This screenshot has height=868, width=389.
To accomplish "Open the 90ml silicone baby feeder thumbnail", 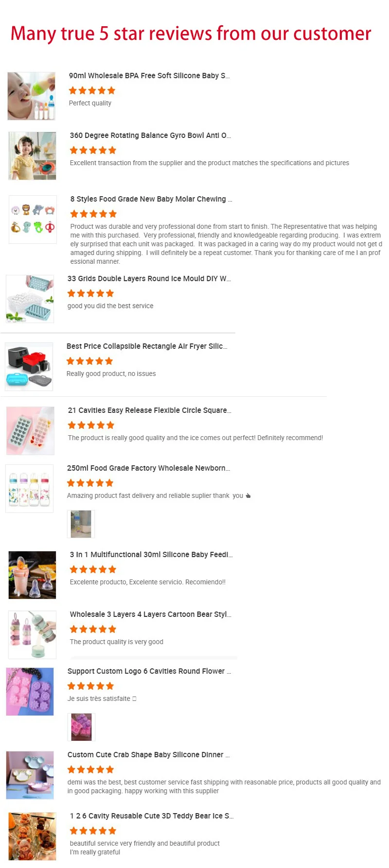I will coord(32,96).
